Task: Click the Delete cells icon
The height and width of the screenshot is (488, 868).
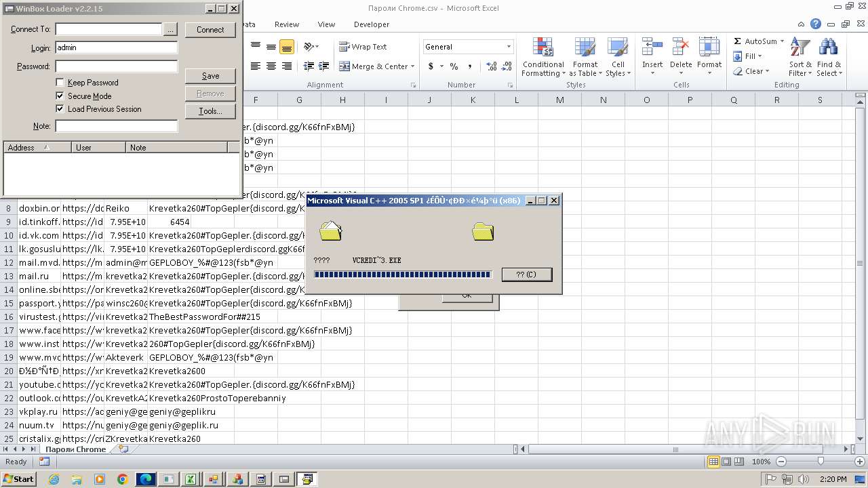Action: coord(681,47)
